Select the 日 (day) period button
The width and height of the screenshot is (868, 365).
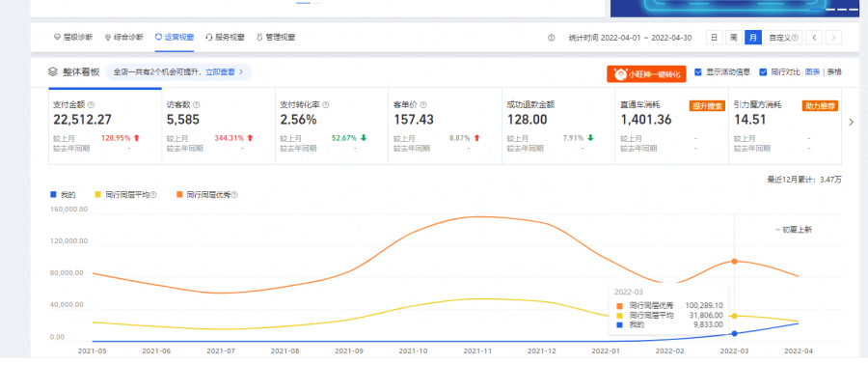click(x=714, y=38)
